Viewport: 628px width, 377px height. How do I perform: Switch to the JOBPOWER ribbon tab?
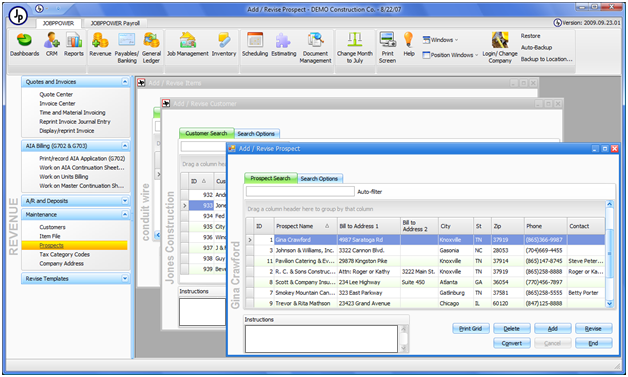pyautogui.click(x=58, y=23)
